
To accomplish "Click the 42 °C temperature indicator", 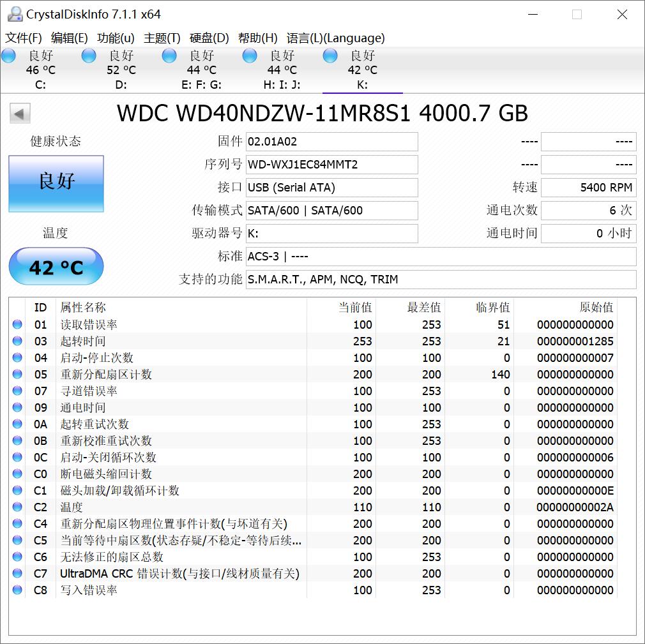I will pyautogui.click(x=56, y=267).
